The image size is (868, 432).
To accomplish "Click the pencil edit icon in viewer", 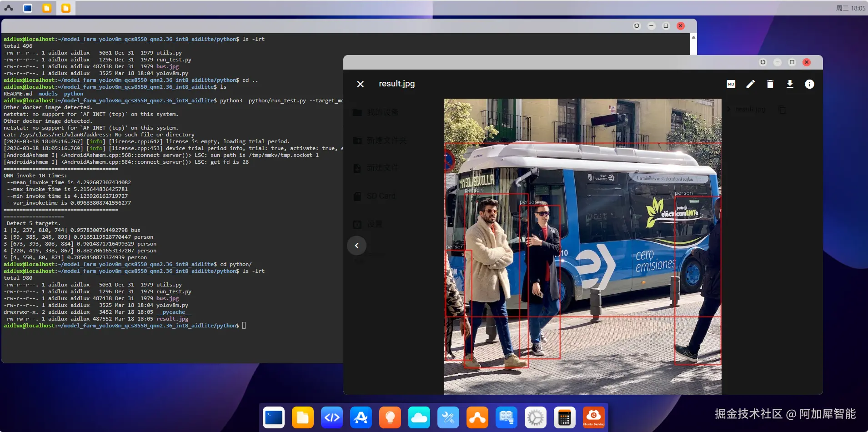I will coord(750,84).
